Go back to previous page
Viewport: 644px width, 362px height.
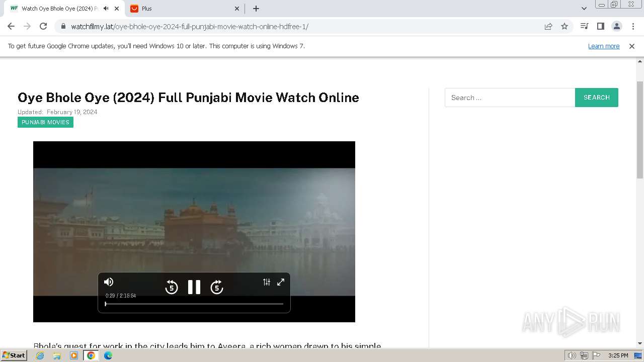11,26
